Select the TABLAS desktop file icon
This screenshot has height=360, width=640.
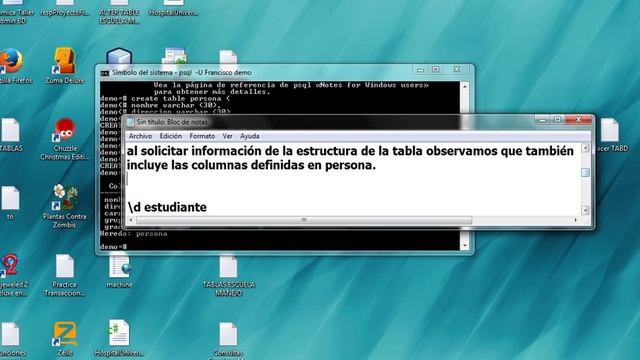point(10,130)
